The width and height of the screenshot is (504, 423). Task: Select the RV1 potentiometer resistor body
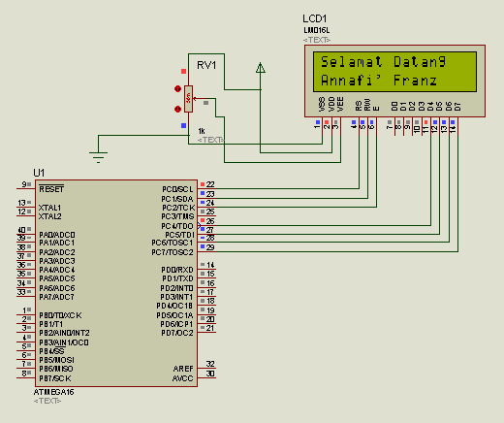(188, 99)
